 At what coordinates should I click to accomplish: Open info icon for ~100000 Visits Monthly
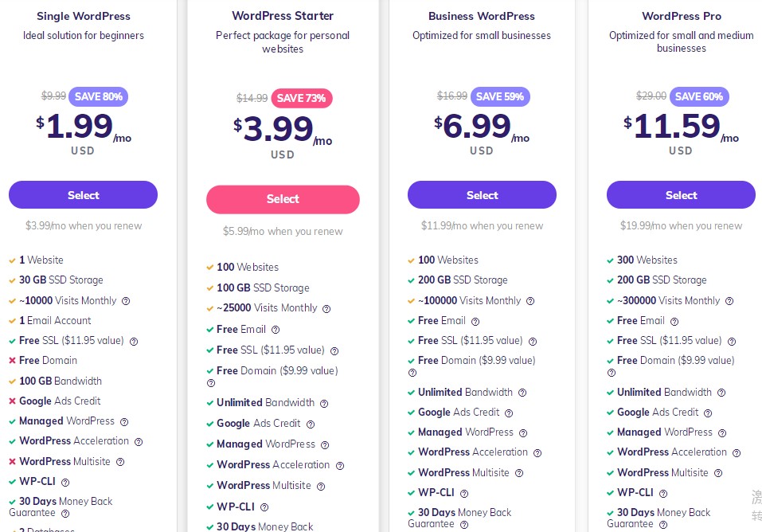point(530,301)
